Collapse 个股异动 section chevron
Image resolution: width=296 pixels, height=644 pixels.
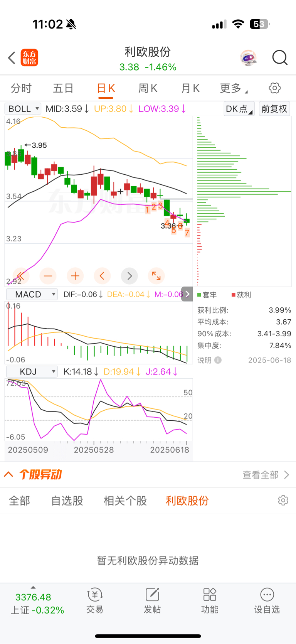8,474
